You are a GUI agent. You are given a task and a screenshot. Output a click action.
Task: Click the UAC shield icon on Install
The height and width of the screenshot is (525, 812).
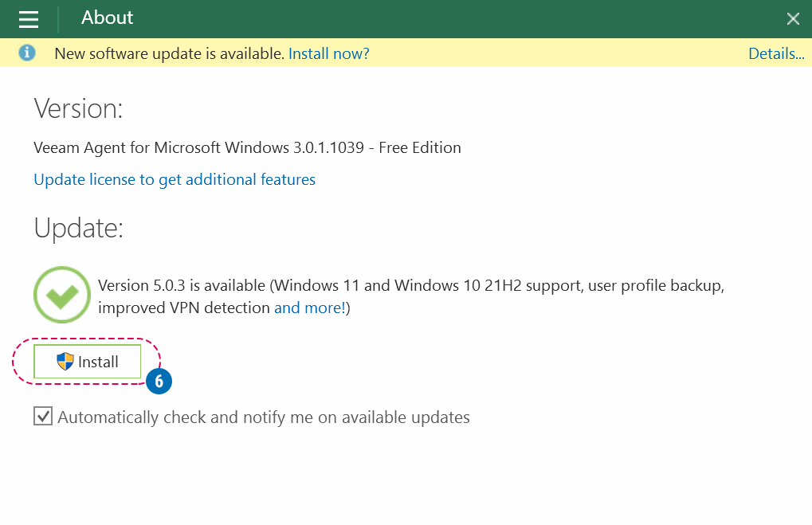tap(65, 362)
